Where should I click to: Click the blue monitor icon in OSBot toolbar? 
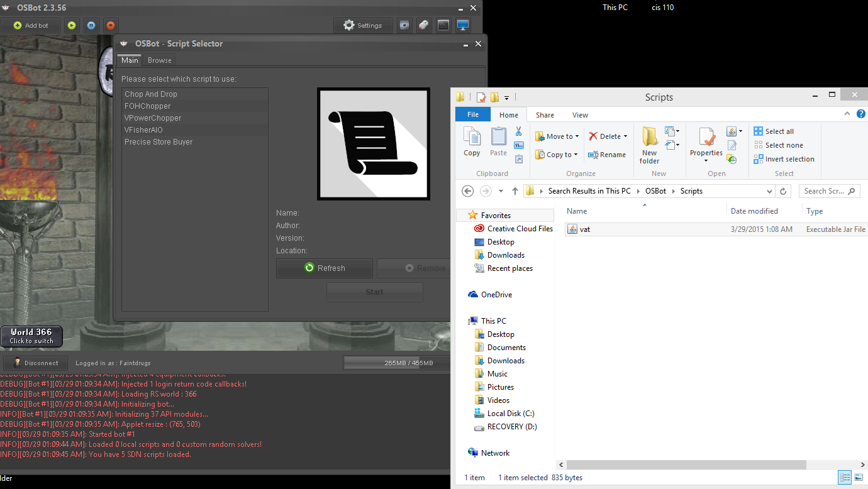click(463, 25)
